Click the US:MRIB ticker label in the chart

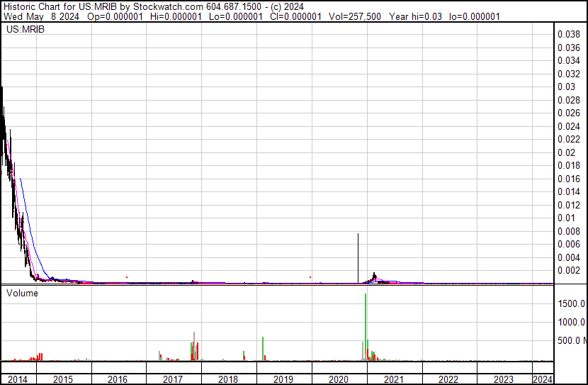coord(25,29)
